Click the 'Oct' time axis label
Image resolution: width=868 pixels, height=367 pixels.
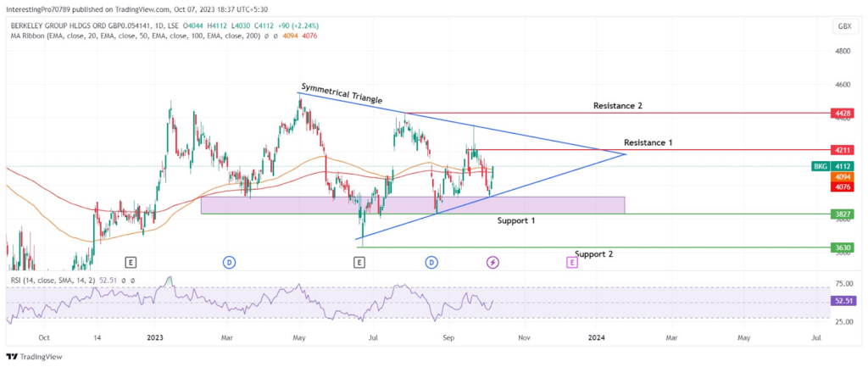tap(45, 336)
